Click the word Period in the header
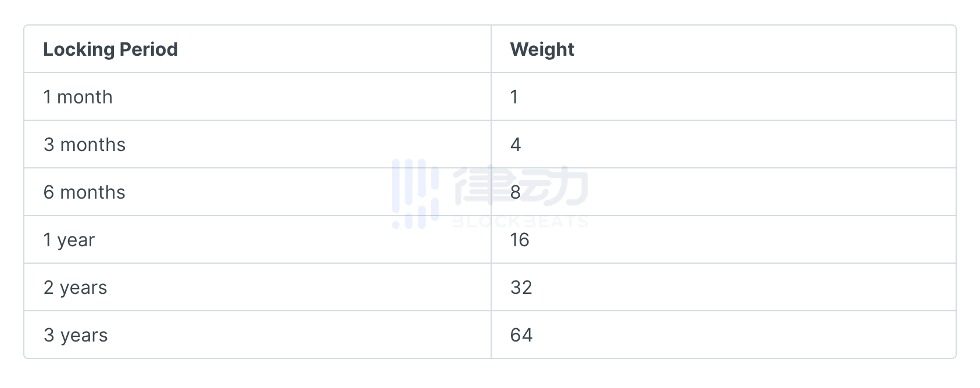The image size is (980, 388). coord(149,49)
